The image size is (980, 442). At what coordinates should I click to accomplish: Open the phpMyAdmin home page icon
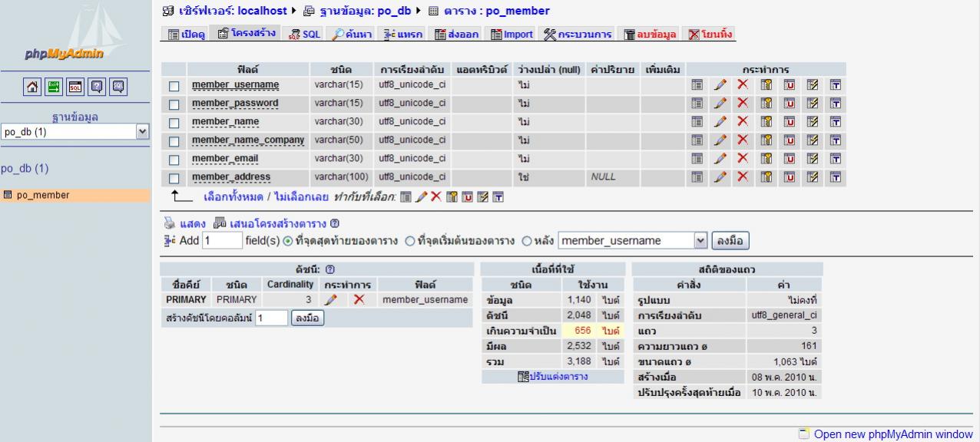(32, 86)
